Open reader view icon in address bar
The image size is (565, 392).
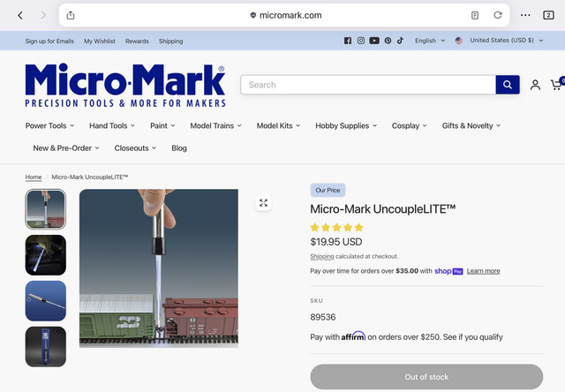pos(475,15)
